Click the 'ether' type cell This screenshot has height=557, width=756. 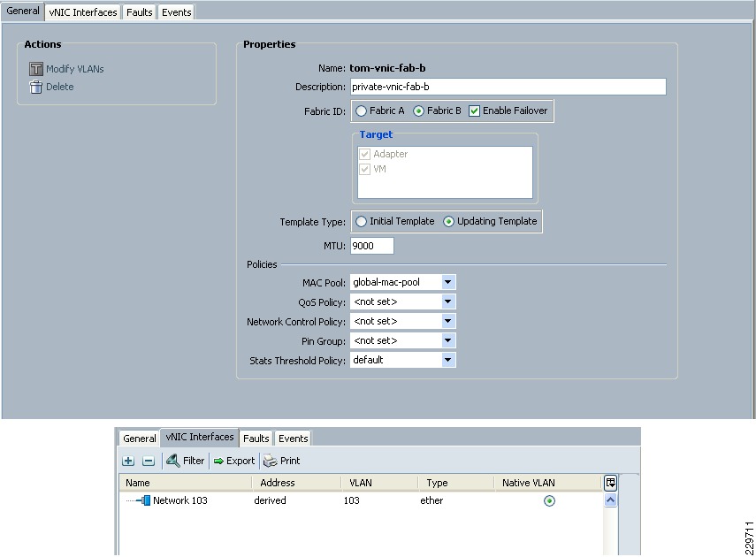(431, 500)
